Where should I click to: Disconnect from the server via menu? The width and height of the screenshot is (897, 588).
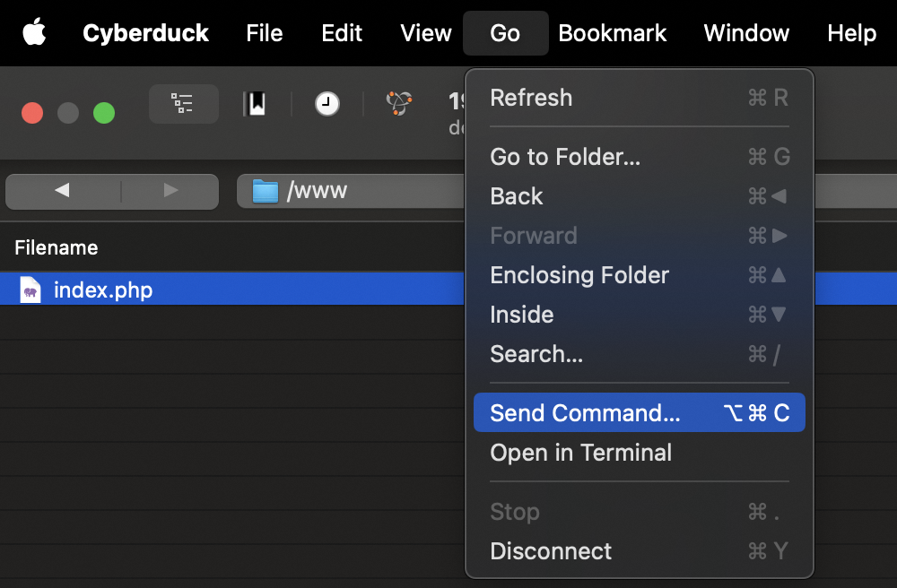point(551,551)
